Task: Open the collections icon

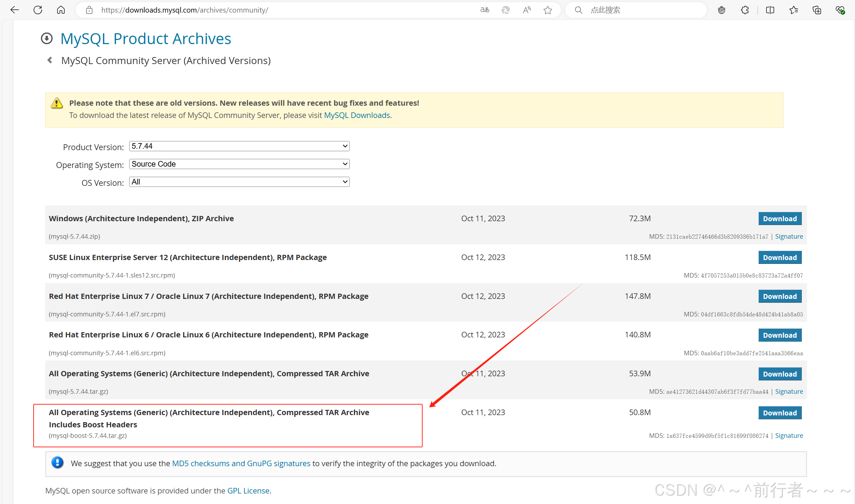Action: 816,10
